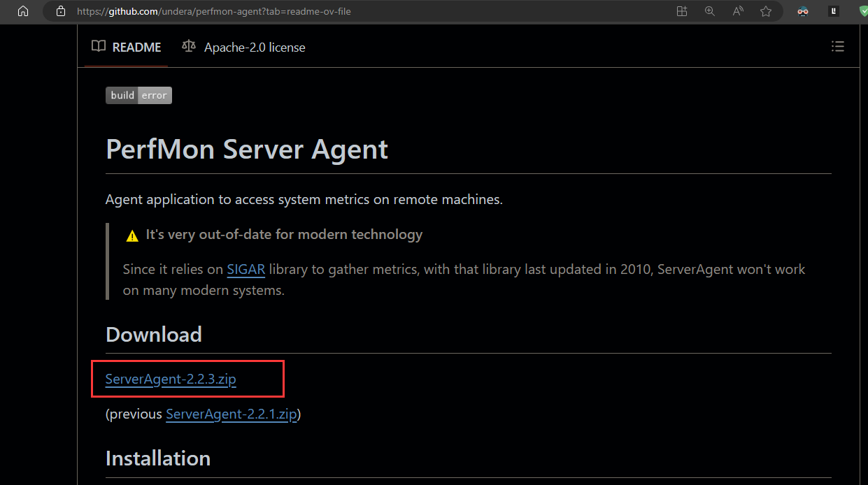
Task: Open the dark square 'L' extension icon
Action: [834, 11]
